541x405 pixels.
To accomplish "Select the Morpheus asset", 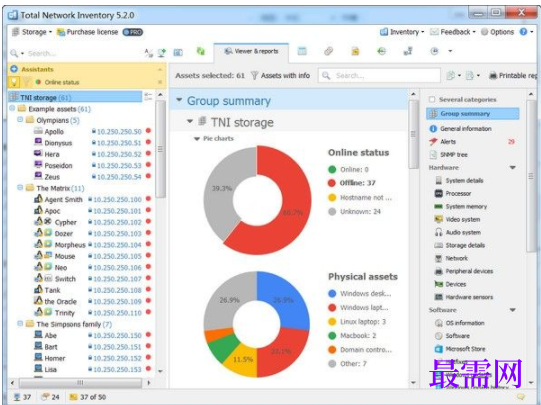I will tap(70, 245).
